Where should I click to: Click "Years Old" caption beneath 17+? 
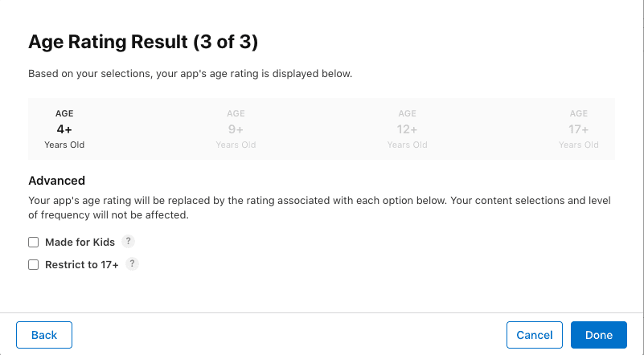(x=579, y=145)
